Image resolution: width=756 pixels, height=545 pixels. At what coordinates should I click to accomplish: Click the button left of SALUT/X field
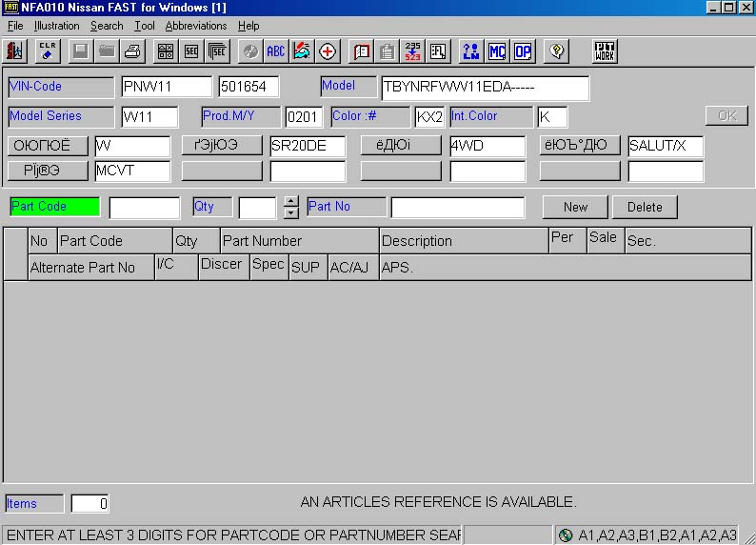tap(580, 146)
